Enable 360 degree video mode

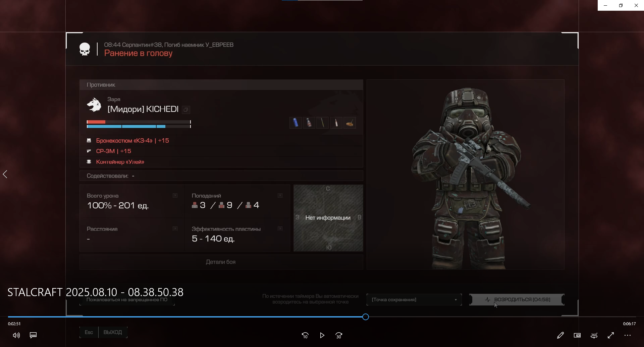point(594,335)
